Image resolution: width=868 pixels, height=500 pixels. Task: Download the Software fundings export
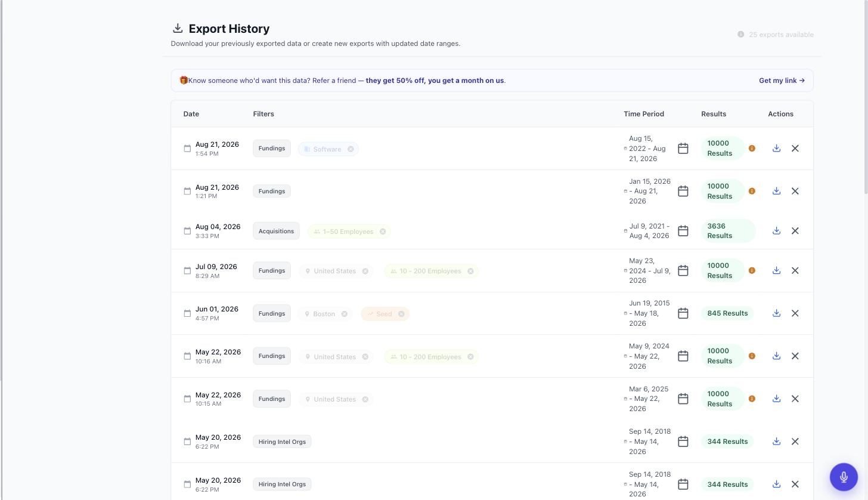pyautogui.click(x=776, y=148)
